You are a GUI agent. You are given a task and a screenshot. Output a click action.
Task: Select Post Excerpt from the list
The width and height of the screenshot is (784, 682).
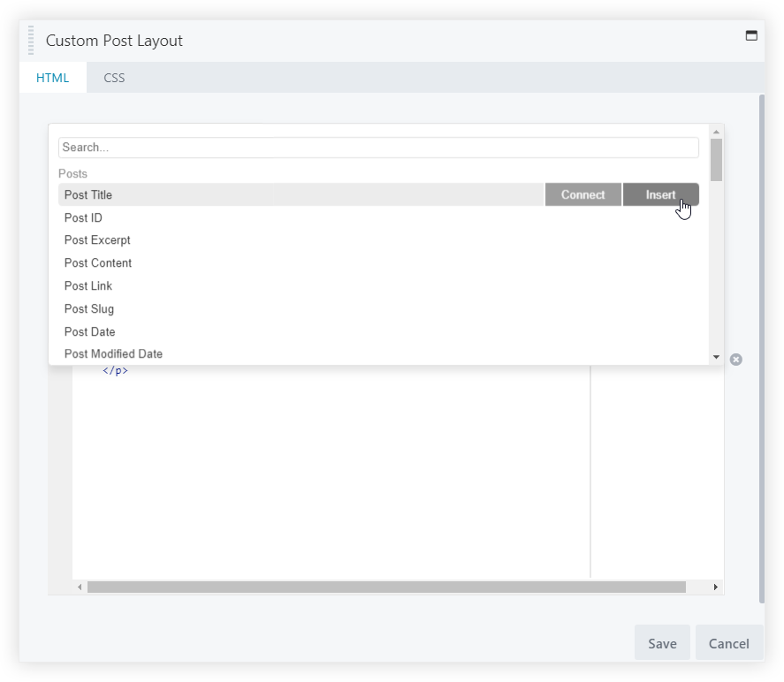[x=97, y=240]
